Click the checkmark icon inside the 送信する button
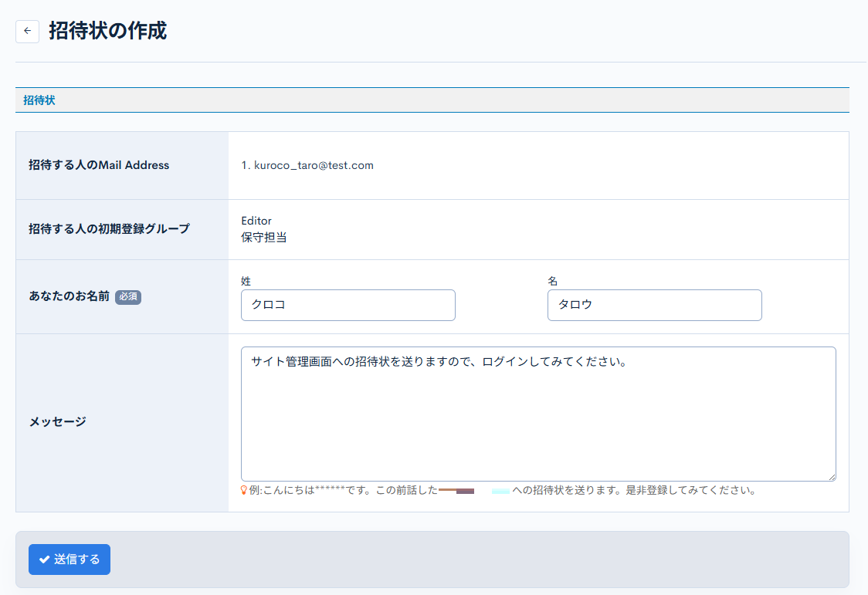This screenshot has height=595, width=868. [x=44, y=560]
